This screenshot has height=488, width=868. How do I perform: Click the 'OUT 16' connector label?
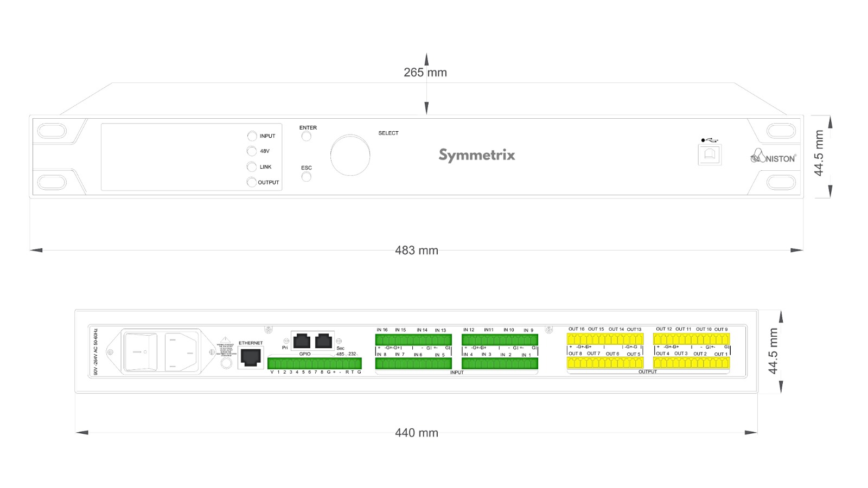(x=577, y=329)
